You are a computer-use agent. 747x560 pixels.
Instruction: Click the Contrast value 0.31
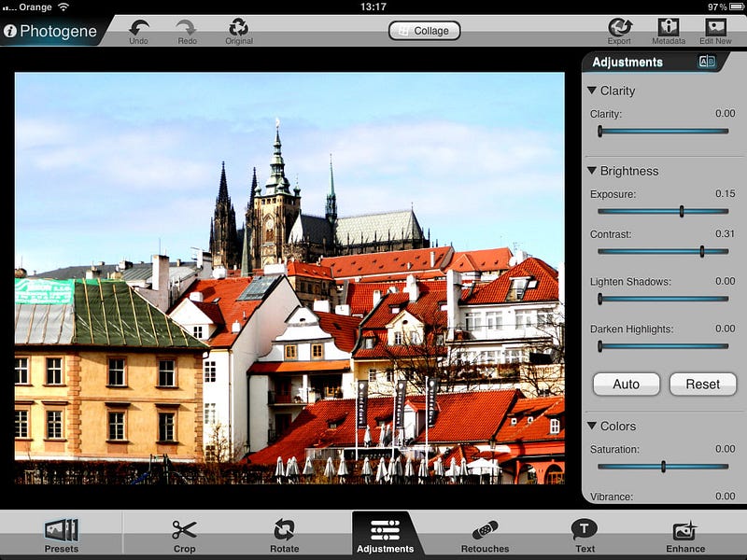pos(726,233)
